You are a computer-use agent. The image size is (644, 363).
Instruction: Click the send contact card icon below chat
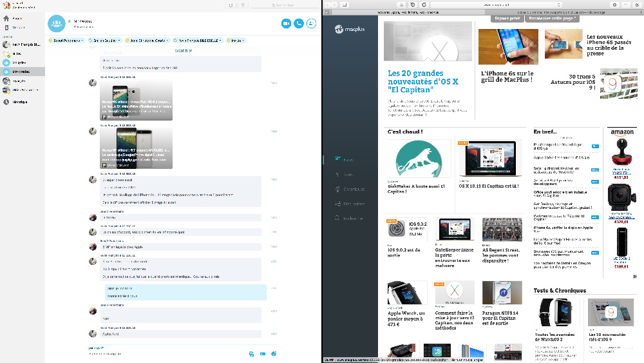[263, 353]
